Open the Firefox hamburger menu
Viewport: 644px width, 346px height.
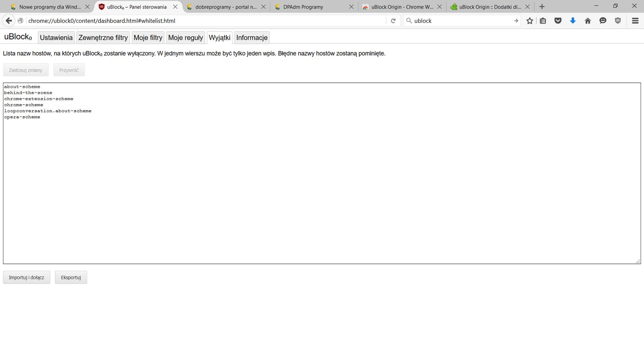(x=635, y=21)
